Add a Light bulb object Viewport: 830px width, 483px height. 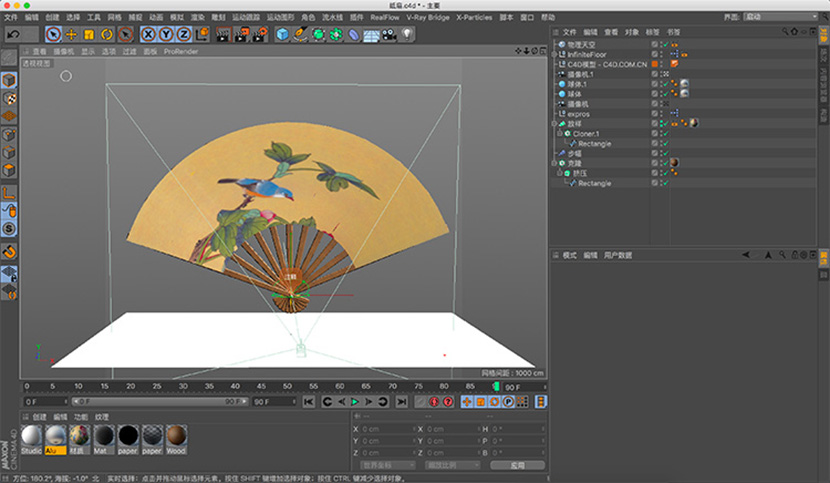(x=407, y=34)
